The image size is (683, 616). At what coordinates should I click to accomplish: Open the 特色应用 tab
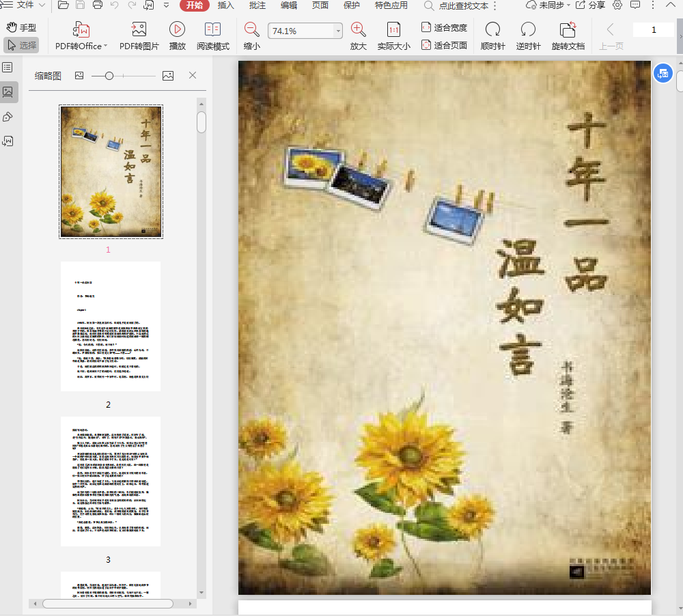pyautogui.click(x=391, y=5)
